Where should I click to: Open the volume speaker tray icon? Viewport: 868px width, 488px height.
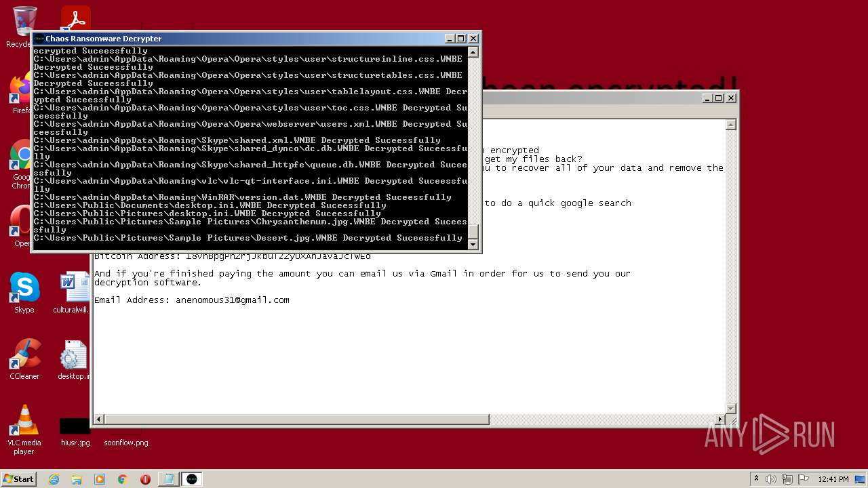(771, 479)
